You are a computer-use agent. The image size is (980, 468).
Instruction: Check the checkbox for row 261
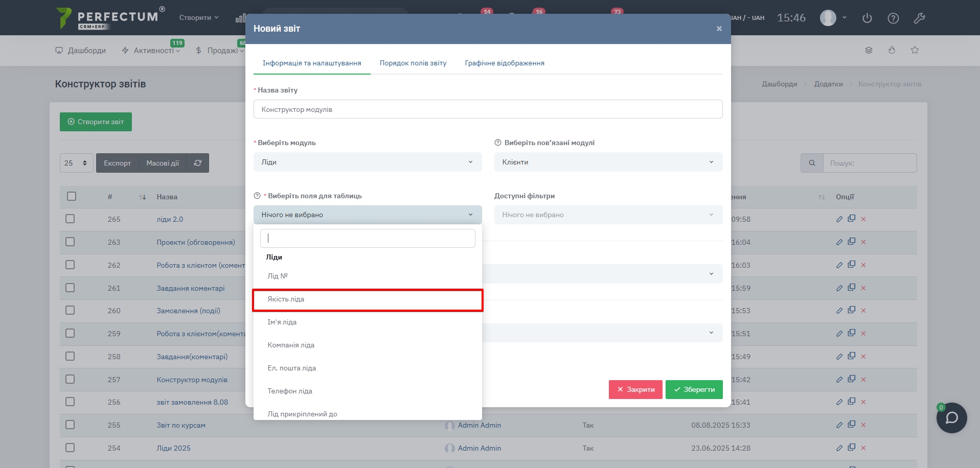coord(70,288)
